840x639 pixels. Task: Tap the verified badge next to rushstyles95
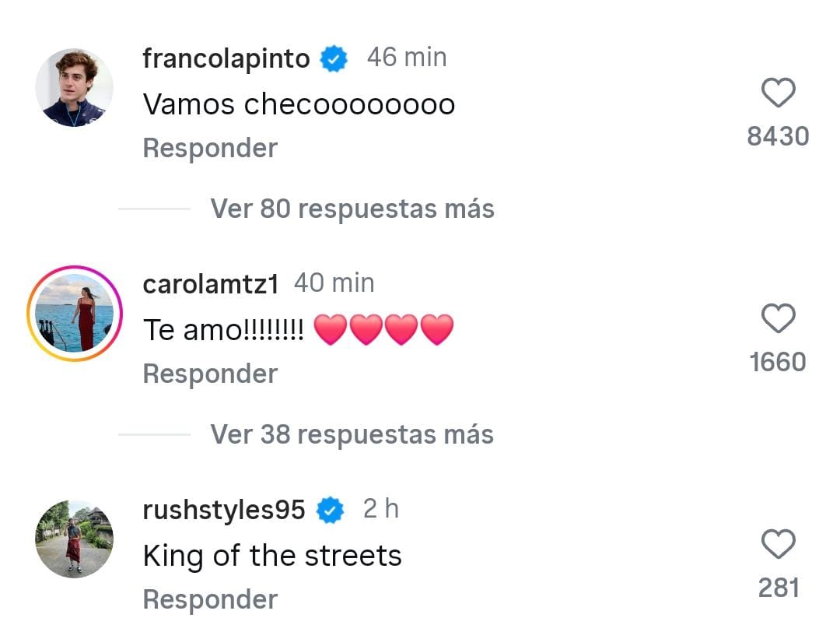pyautogui.click(x=330, y=509)
